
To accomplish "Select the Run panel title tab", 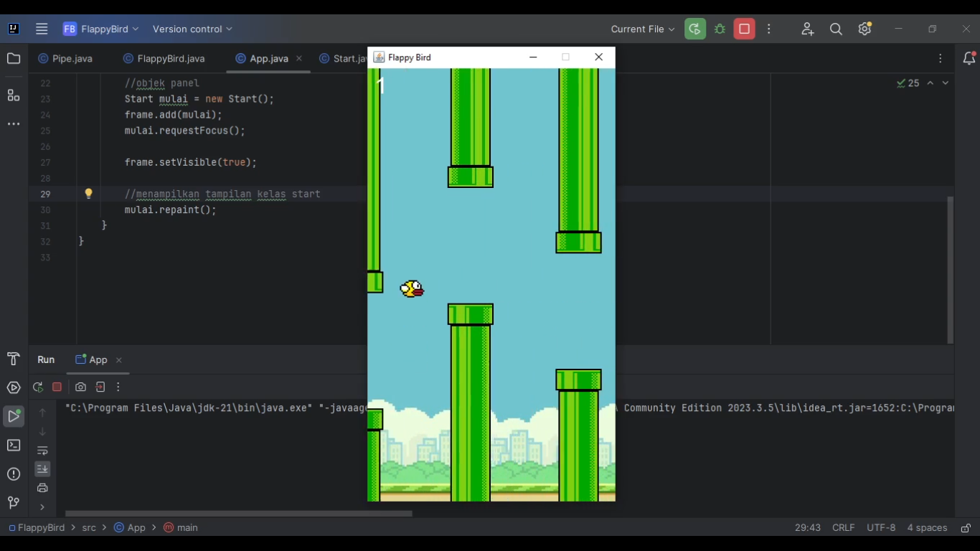I will 46,360.
